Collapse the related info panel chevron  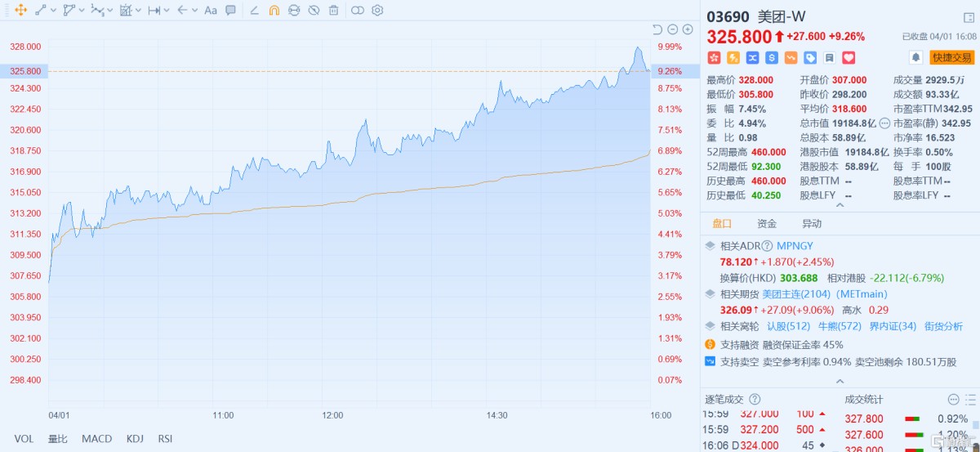[x=840, y=381]
